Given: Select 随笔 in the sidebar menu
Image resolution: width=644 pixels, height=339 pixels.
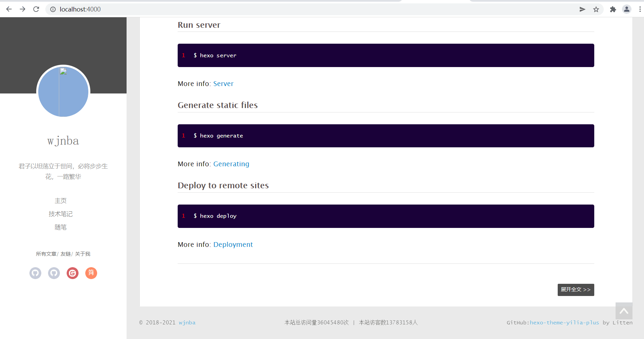Looking at the screenshot, I should [61, 227].
